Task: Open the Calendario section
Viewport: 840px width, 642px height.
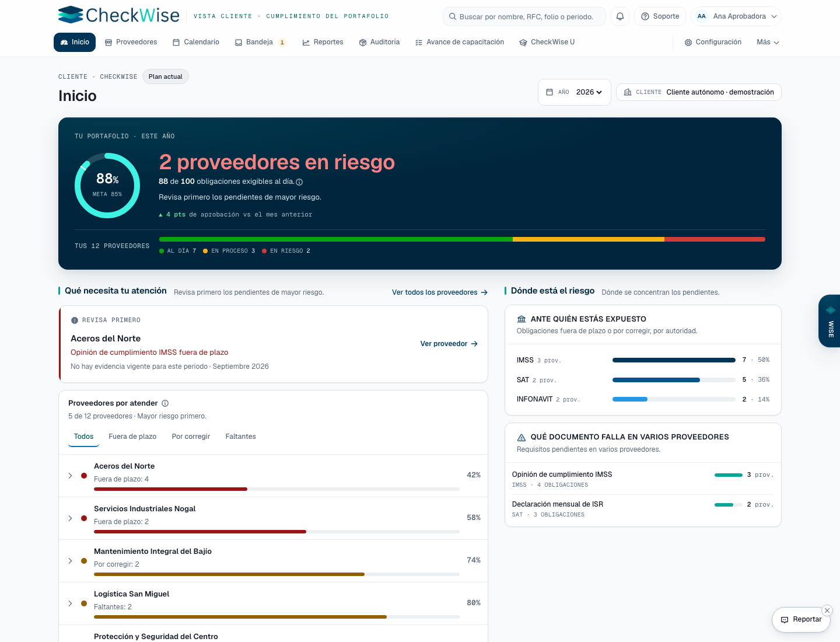Action: point(196,42)
